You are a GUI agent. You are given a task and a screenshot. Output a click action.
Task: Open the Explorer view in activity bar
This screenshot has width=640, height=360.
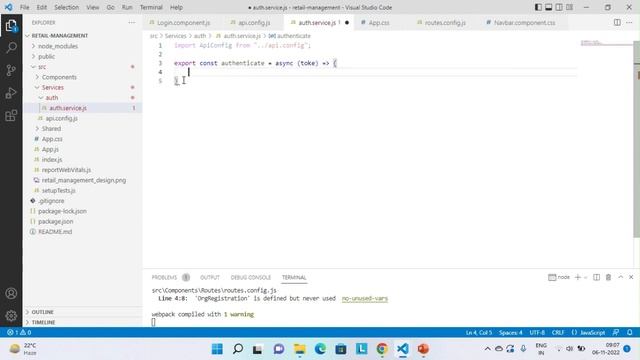(x=11, y=26)
